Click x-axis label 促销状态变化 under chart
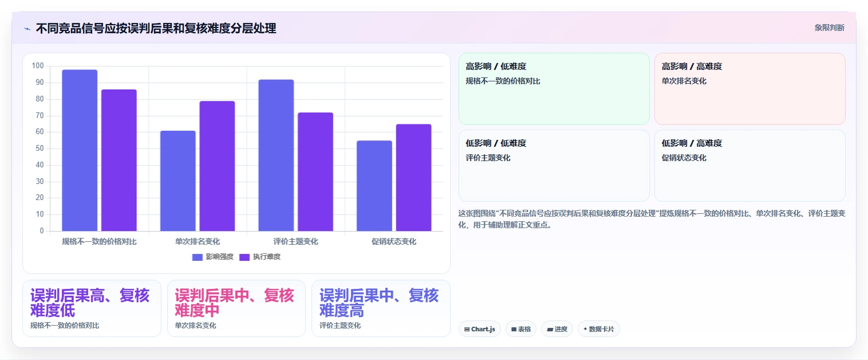 [394, 241]
